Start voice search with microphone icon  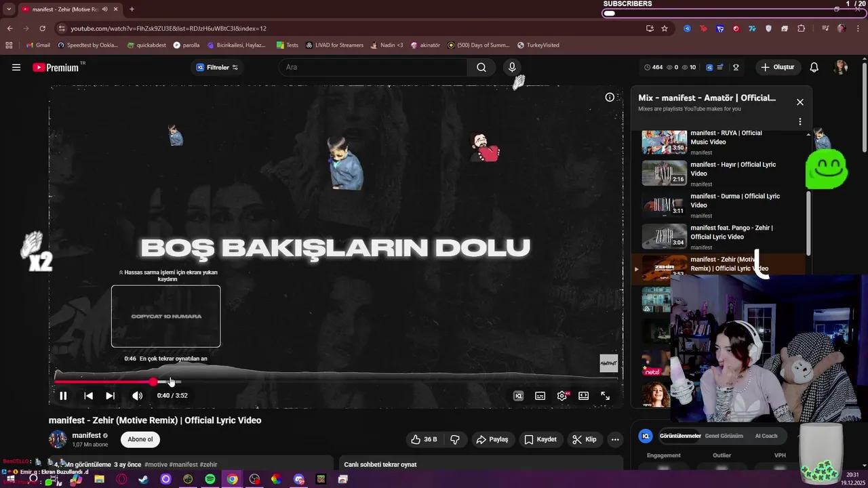click(512, 67)
